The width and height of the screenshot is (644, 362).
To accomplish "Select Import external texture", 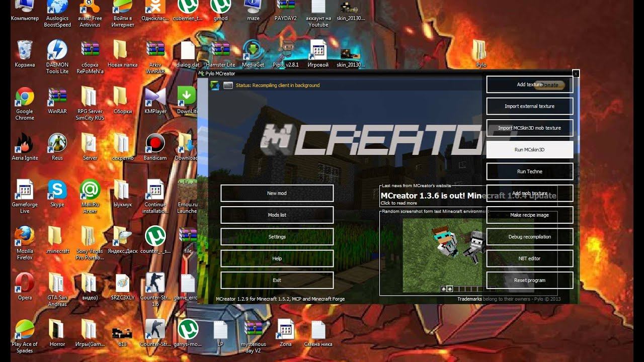I will point(530,106).
